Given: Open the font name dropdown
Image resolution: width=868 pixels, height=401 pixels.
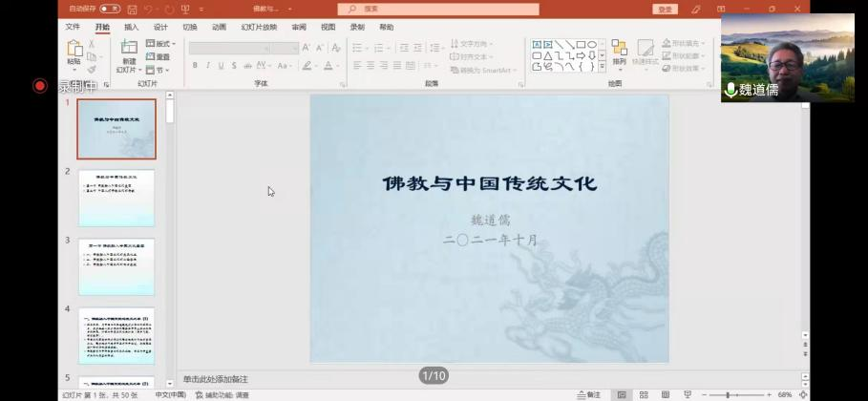Looking at the screenshot, I should (x=229, y=48).
